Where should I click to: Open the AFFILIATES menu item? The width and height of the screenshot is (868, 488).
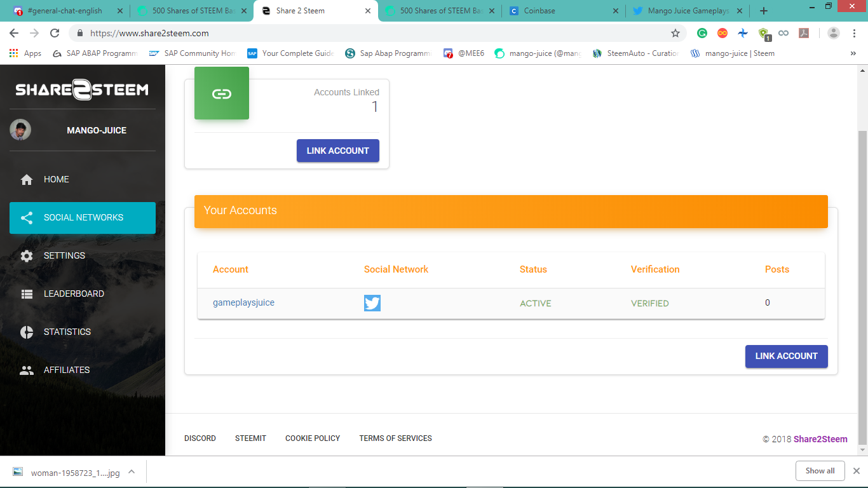[83, 370]
